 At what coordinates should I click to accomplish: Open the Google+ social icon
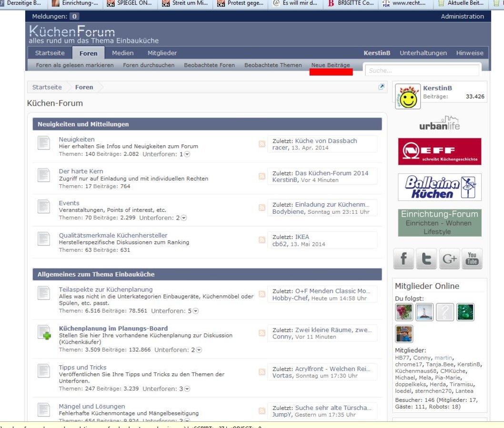(x=449, y=259)
